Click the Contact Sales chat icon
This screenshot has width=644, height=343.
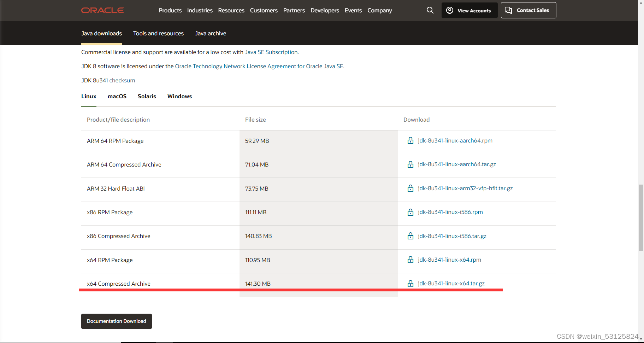click(508, 10)
